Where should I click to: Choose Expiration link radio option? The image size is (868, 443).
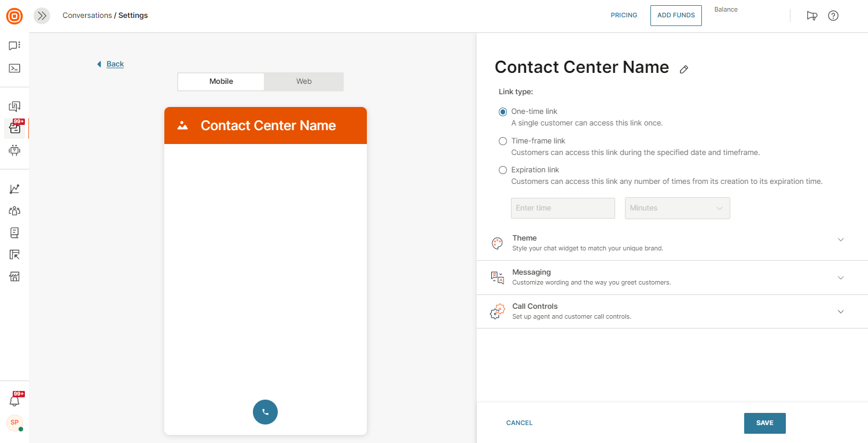pos(503,170)
